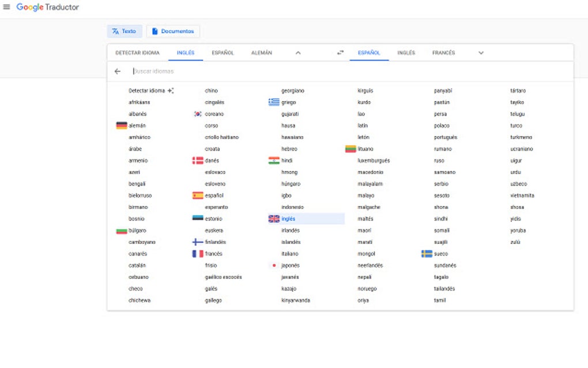This screenshot has width=588, height=368.
Task: Choose turco from the language list
Action: coord(516,126)
